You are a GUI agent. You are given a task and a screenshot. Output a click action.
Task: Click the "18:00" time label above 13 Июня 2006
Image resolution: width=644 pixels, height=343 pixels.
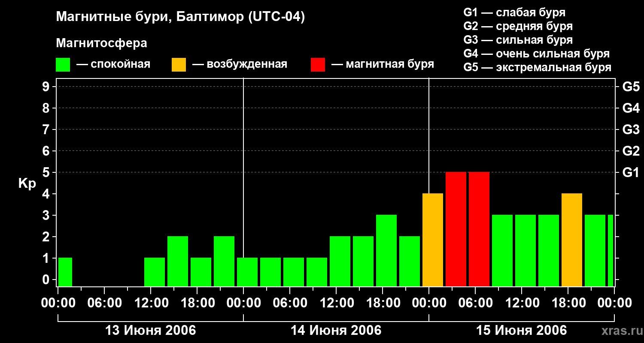pos(197,303)
